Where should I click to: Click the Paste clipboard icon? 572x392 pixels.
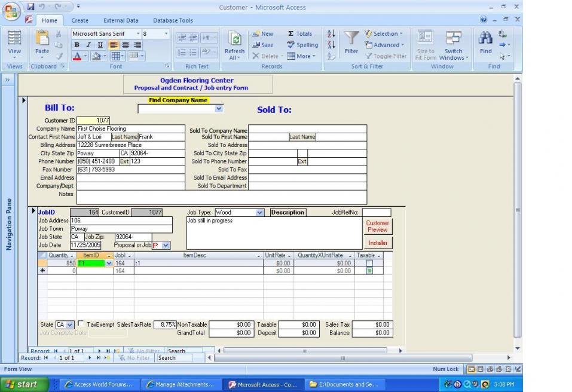tap(42, 38)
